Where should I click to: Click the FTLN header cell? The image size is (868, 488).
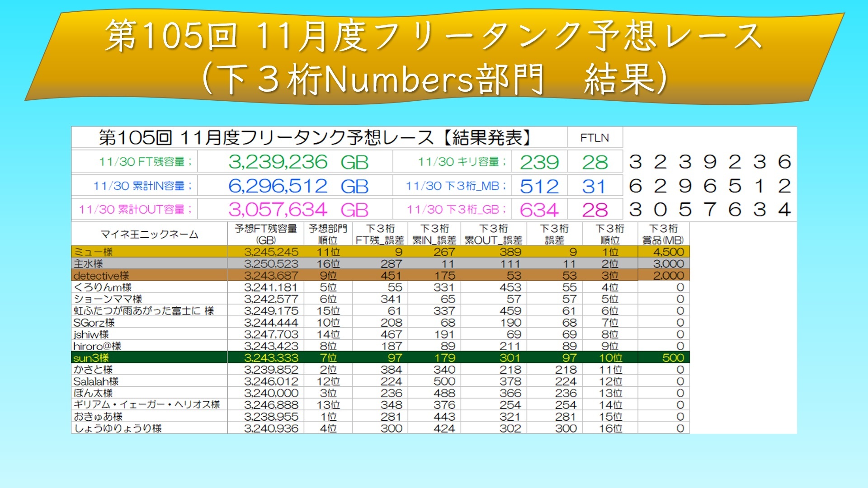(594, 138)
